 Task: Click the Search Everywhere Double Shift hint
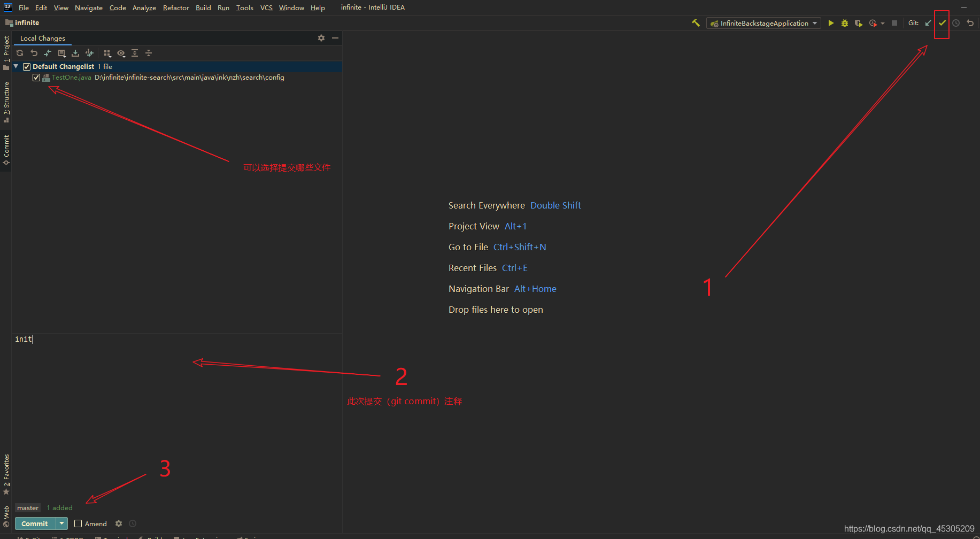point(514,205)
